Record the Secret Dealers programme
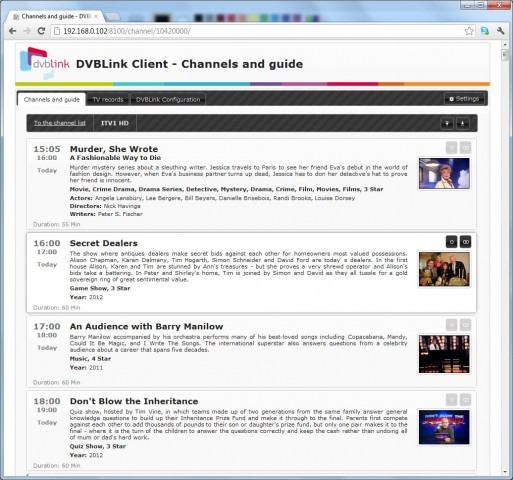 (451, 242)
